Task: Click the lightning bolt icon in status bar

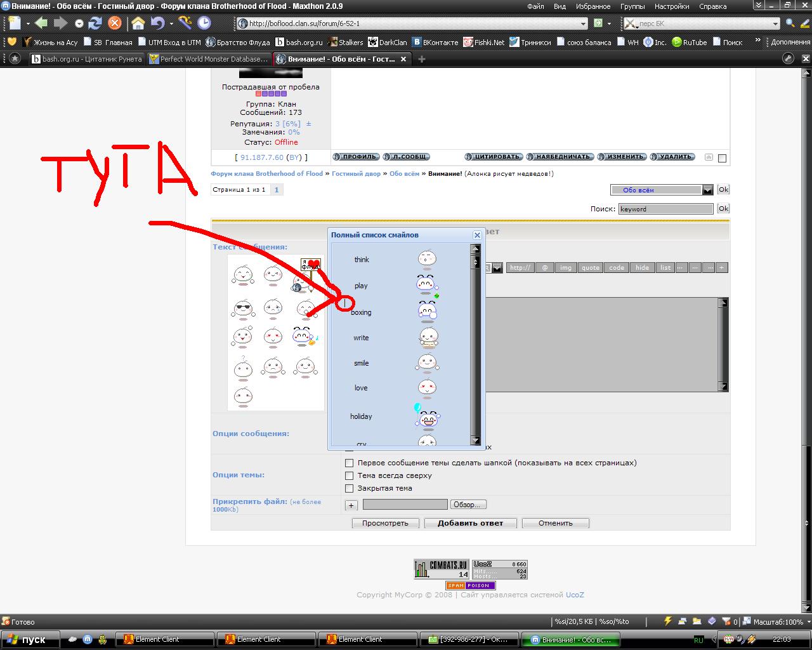Action: 667,621
